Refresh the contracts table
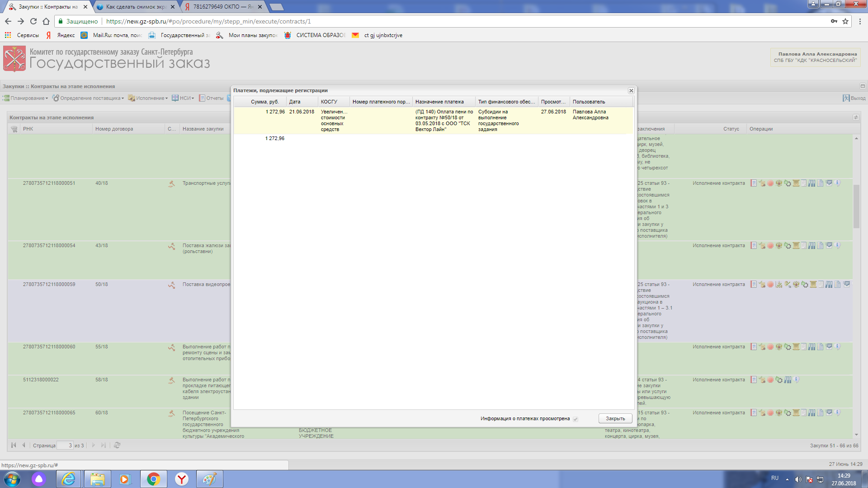The height and width of the screenshot is (488, 868). [117, 446]
